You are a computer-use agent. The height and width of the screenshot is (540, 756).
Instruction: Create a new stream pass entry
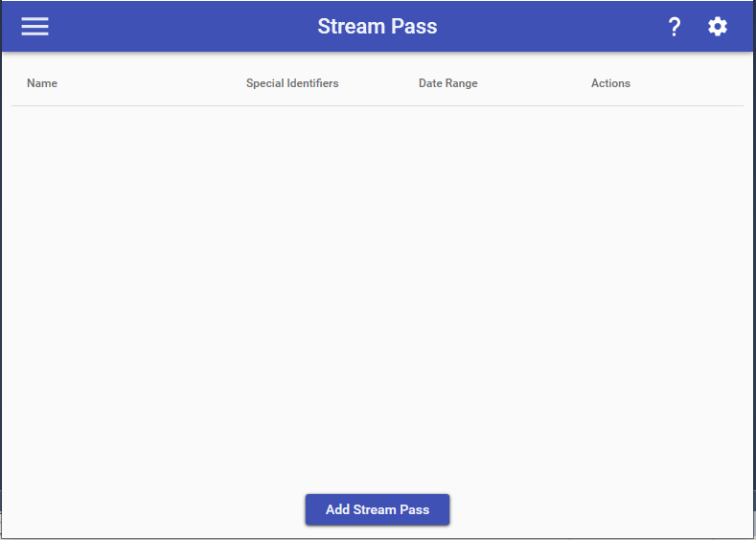click(x=378, y=509)
